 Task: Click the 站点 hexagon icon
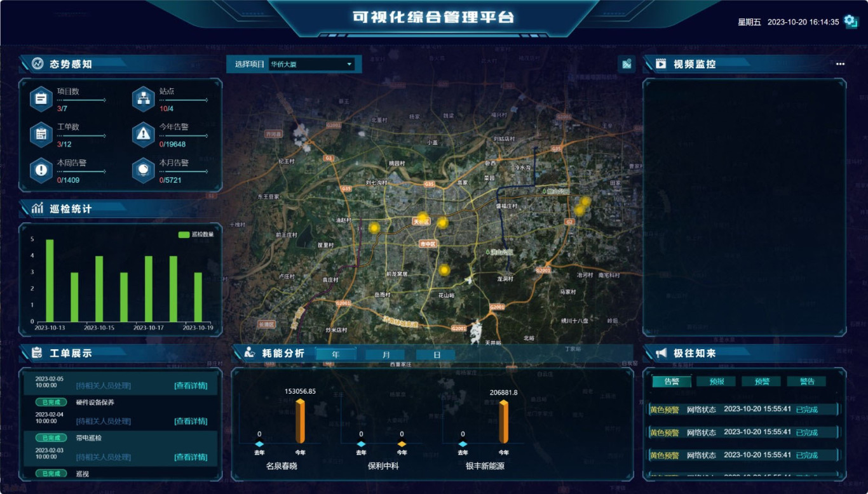click(x=144, y=99)
